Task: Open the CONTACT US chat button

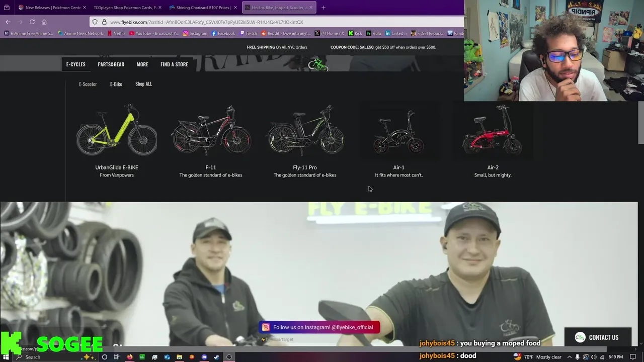Action: (598, 337)
